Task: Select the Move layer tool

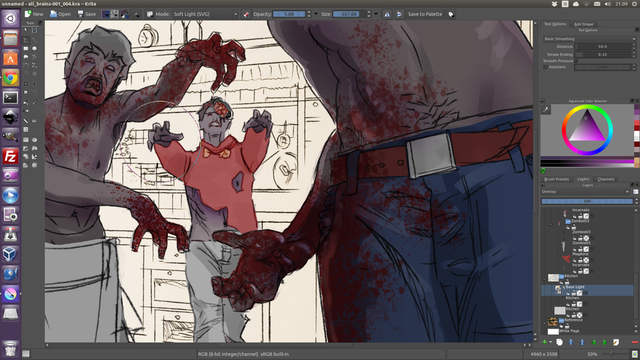Action: point(35,84)
